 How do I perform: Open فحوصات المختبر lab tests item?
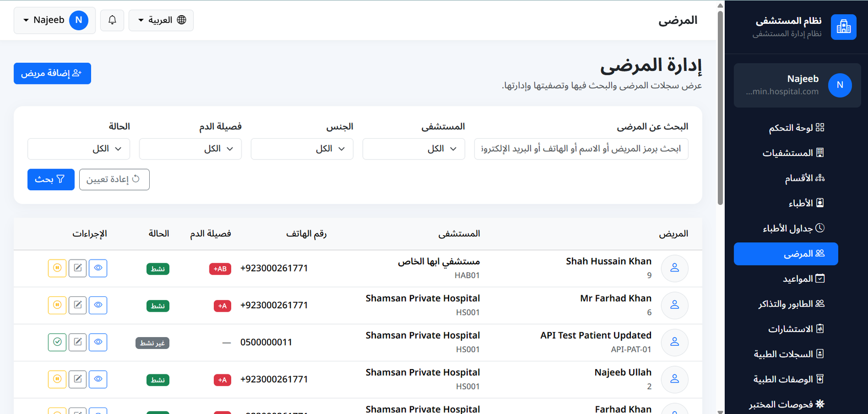[x=786, y=404]
